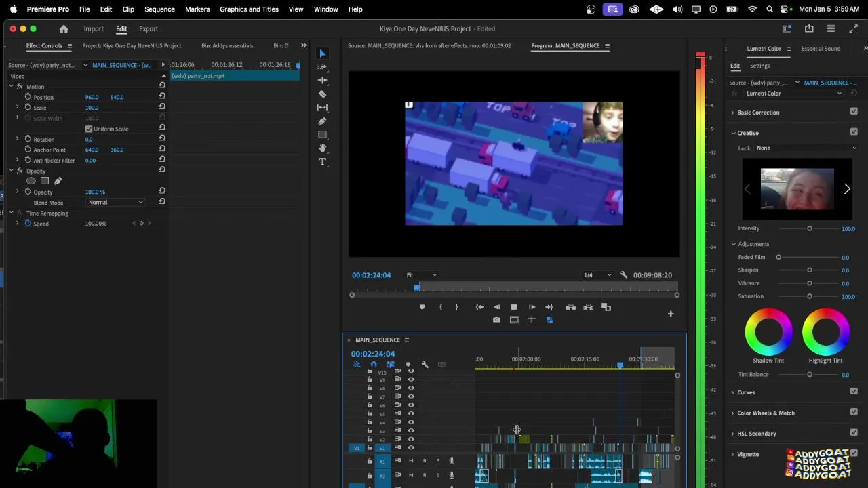Create ellipse mask under Opacity

pos(31,181)
